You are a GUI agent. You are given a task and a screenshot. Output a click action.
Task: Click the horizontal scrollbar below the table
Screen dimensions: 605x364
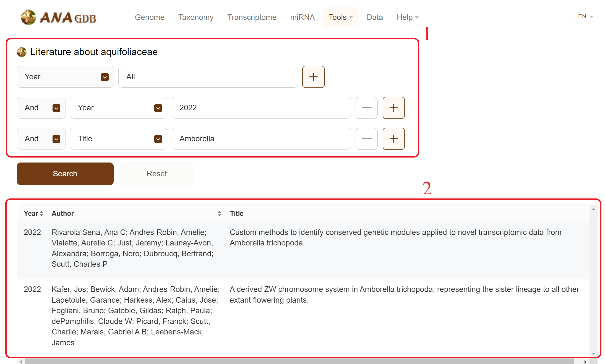pyautogui.click(x=299, y=361)
